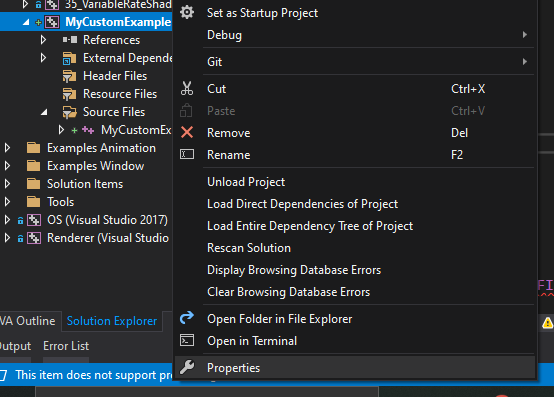Select the Header Files tree item
The image size is (554, 397).
point(115,76)
